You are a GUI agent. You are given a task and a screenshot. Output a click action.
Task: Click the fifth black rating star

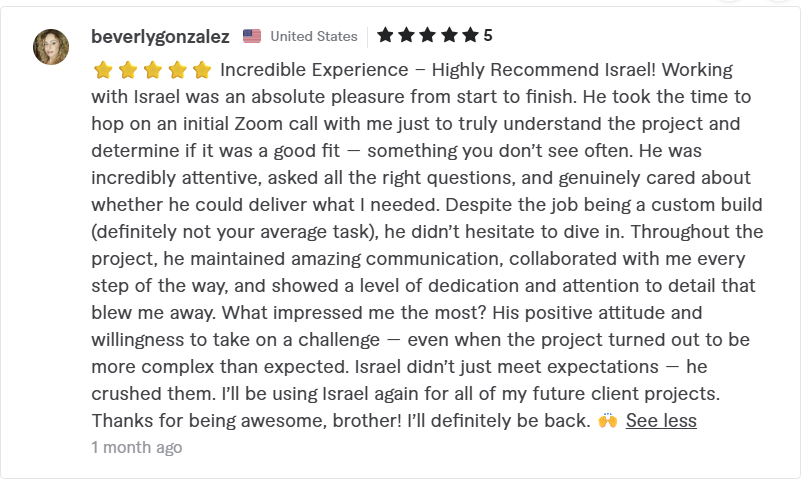tap(470, 35)
